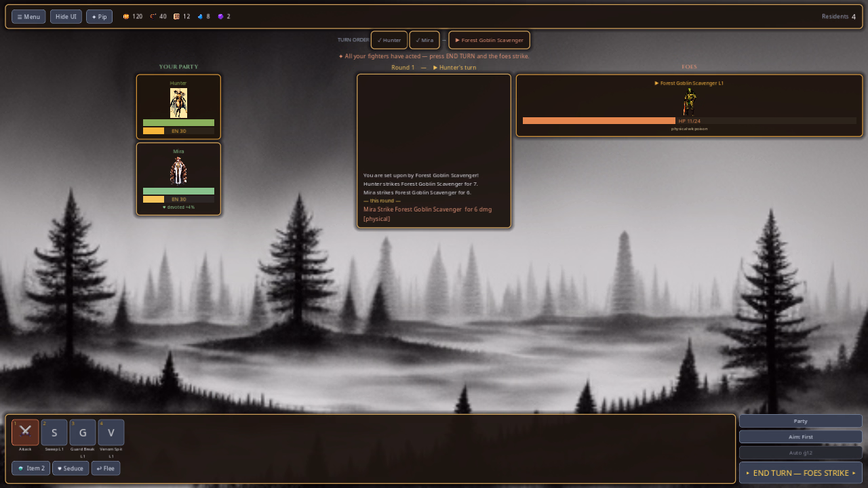Activate the Venom Spit skill slot

click(111, 432)
